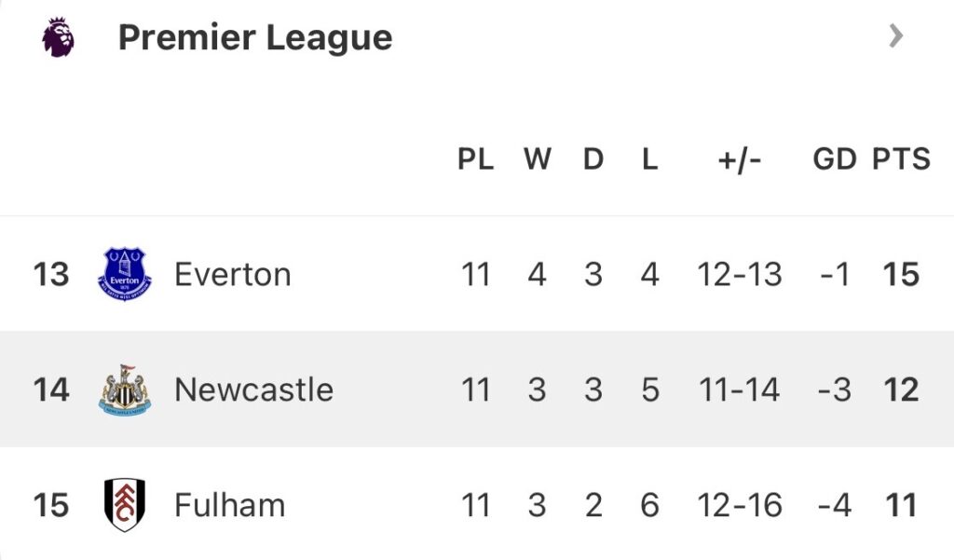Click the PTS column header

(901, 159)
